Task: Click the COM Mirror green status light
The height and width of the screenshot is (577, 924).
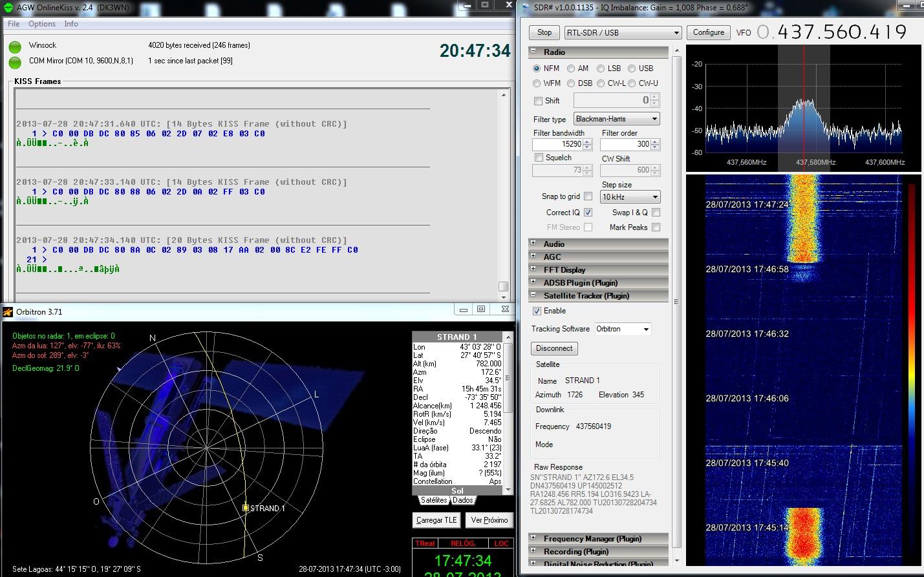Action: click(15, 62)
